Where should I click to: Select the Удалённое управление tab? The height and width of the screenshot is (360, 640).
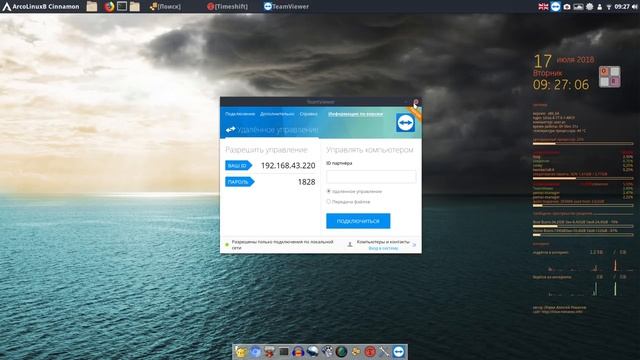[x=272, y=130]
